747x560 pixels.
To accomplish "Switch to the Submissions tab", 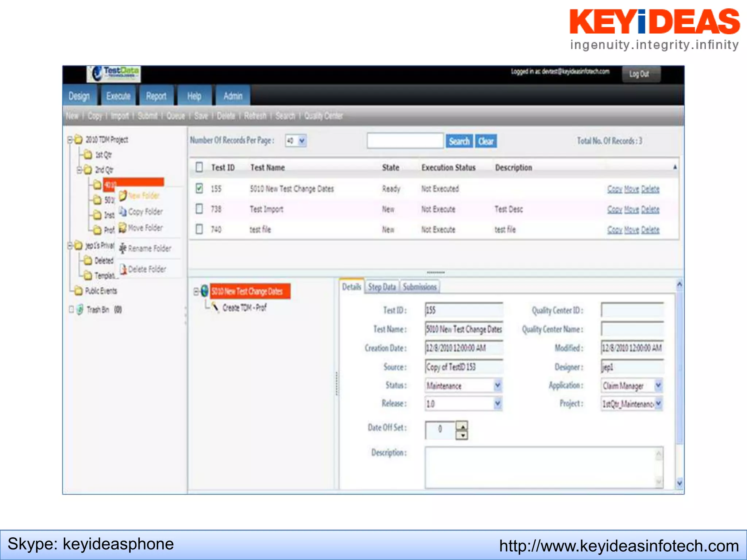I will (x=420, y=287).
